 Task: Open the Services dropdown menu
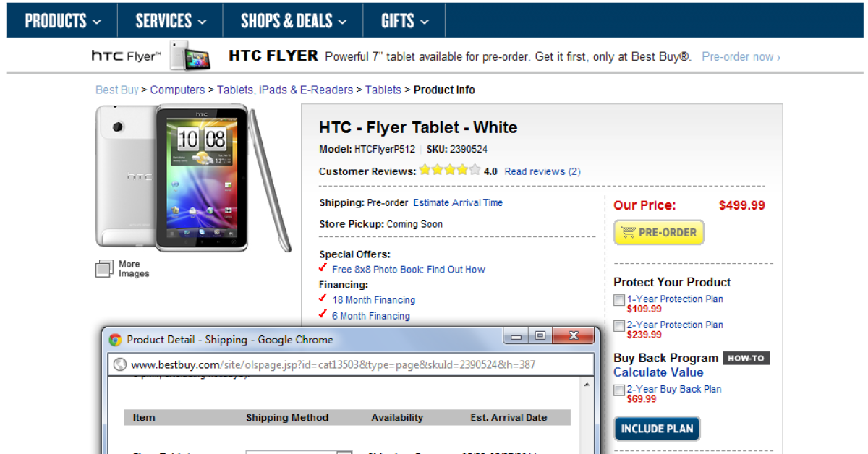point(171,21)
